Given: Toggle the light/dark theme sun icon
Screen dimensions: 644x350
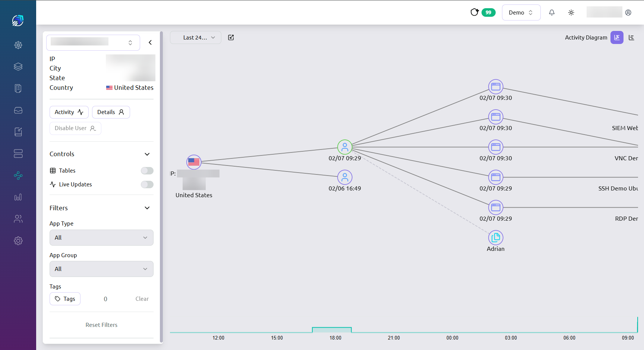Looking at the screenshot, I should 571,12.
